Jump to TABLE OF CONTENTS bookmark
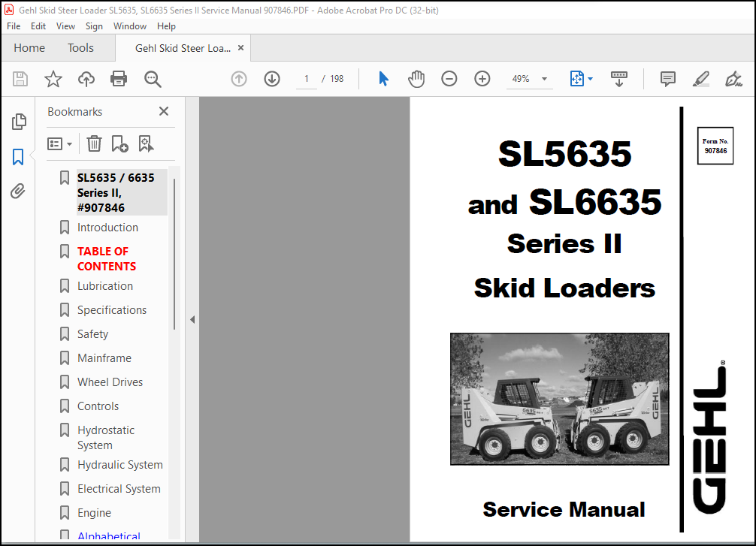Screen dimensions: 756x546 (x=107, y=259)
